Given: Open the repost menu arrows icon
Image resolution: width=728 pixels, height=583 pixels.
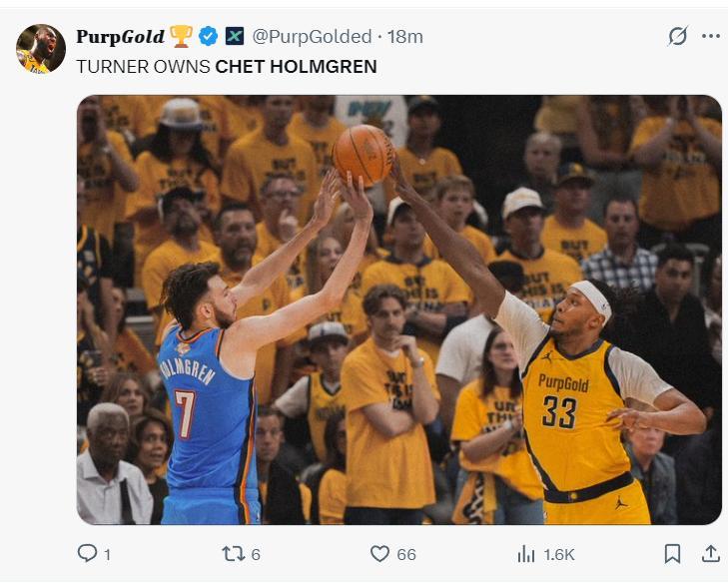Looking at the screenshot, I should [x=233, y=553].
